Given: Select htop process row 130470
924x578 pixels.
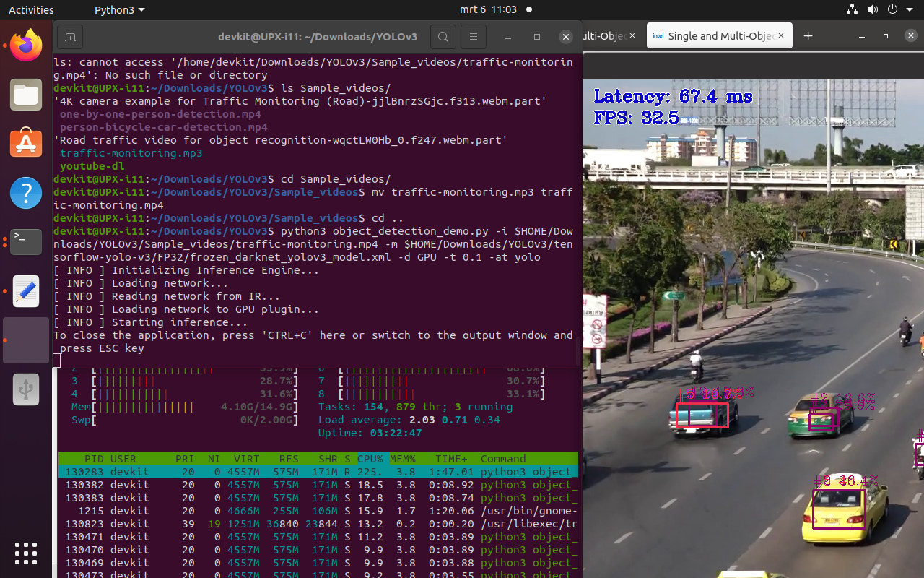Looking at the screenshot, I should tap(318, 550).
